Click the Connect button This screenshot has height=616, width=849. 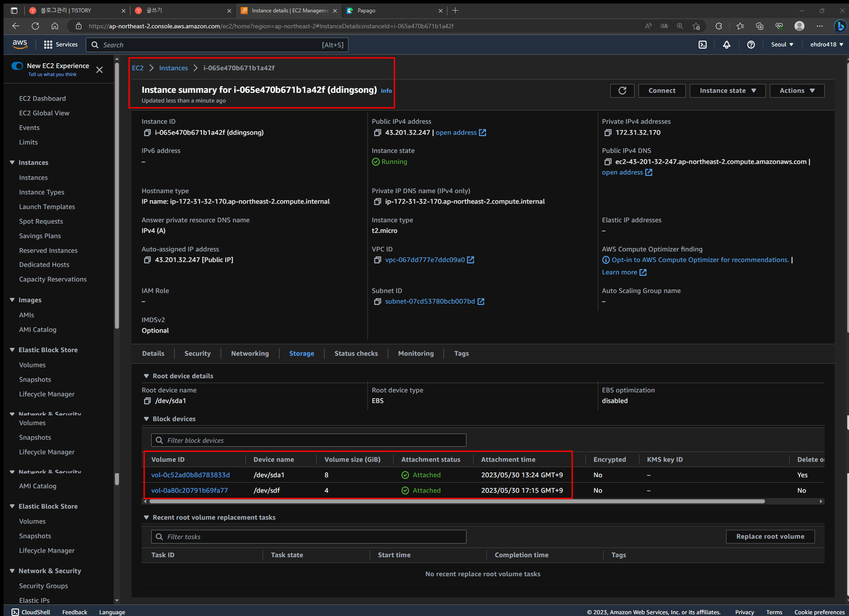pos(662,91)
